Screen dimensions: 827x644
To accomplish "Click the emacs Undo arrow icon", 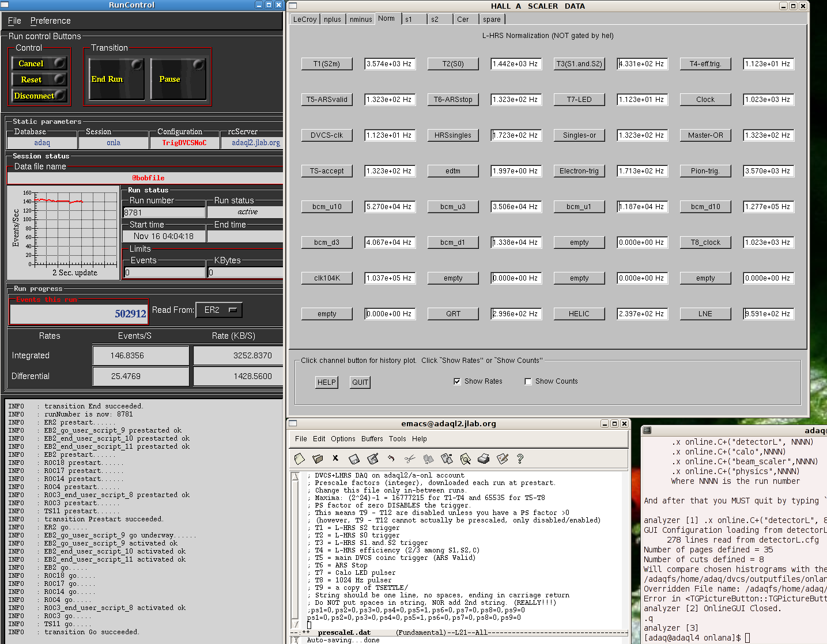I will tap(391, 459).
